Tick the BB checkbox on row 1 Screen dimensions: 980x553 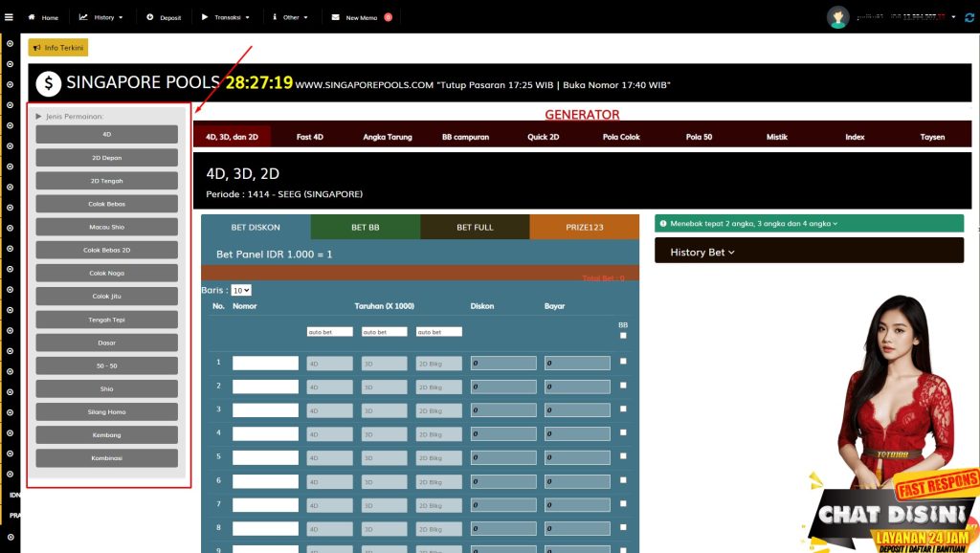(623, 361)
